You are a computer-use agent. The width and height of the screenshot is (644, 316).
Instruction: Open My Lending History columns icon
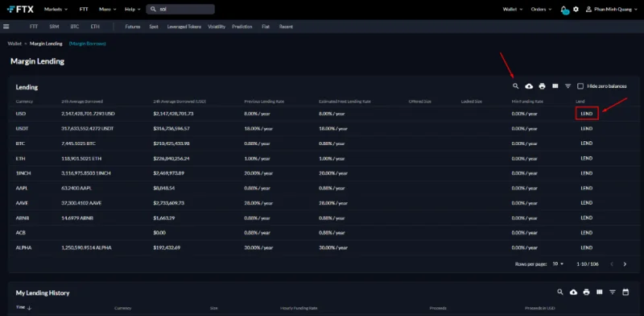click(600, 292)
